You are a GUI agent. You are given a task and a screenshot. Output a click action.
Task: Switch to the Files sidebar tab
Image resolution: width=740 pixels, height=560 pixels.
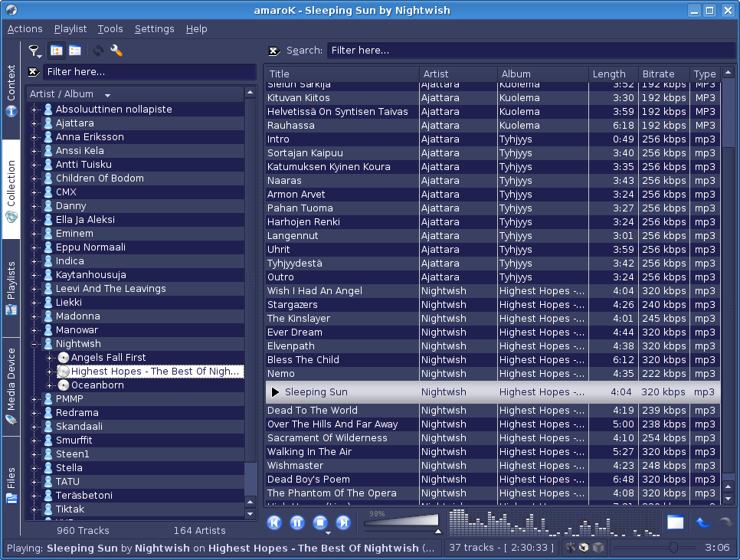pyautogui.click(x=11, y=484)
